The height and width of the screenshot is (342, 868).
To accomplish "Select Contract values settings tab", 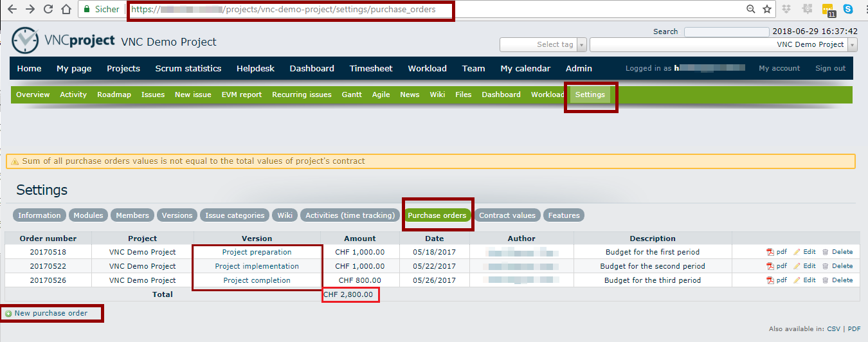I will click(x=507, y=215).
